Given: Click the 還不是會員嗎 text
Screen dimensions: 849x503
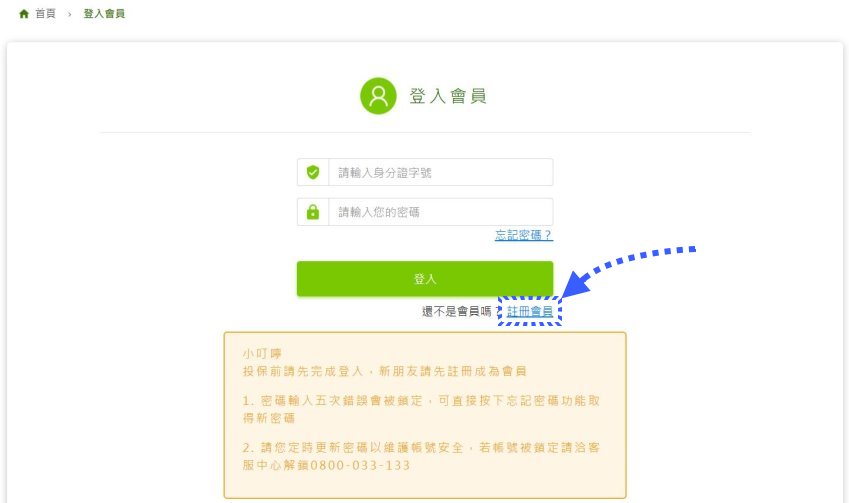Looking at the screenshot, I should (x=456, y=311).
